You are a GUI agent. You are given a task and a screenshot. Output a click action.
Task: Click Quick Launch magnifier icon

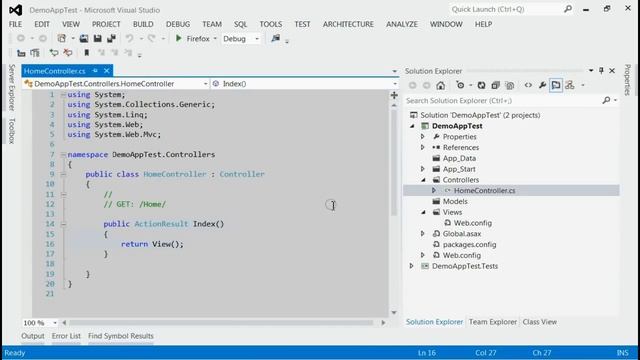[x=568, y=9]
